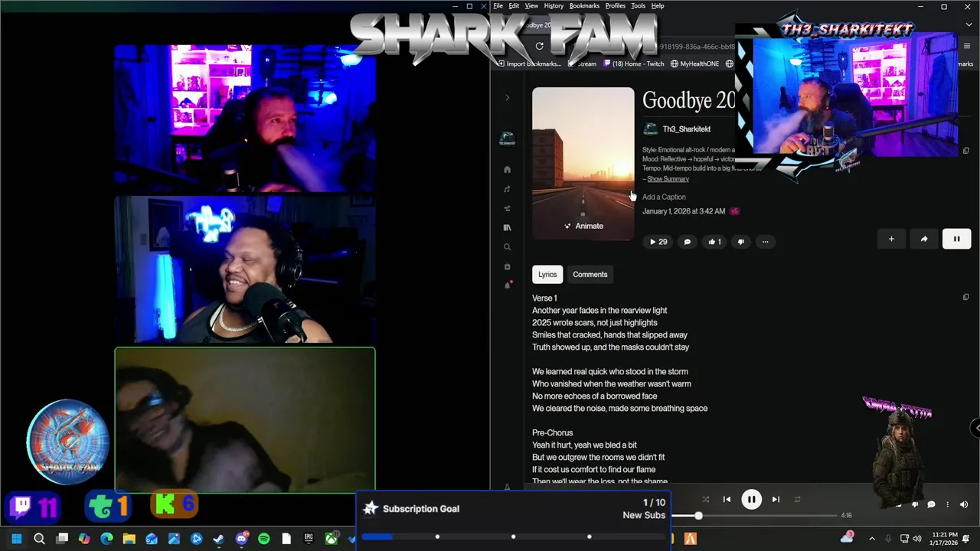Copy the song style description
980x551 pixels.
pos(966,151)
